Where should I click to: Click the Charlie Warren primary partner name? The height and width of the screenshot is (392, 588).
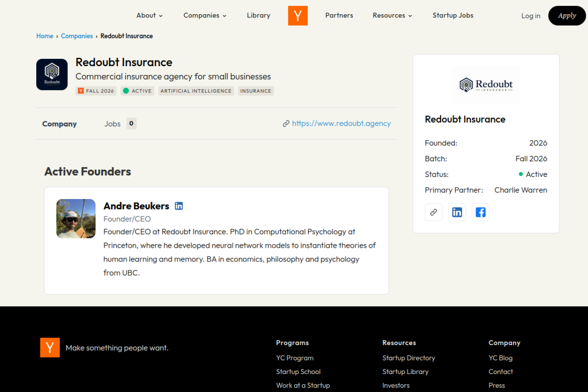point(521,190)
